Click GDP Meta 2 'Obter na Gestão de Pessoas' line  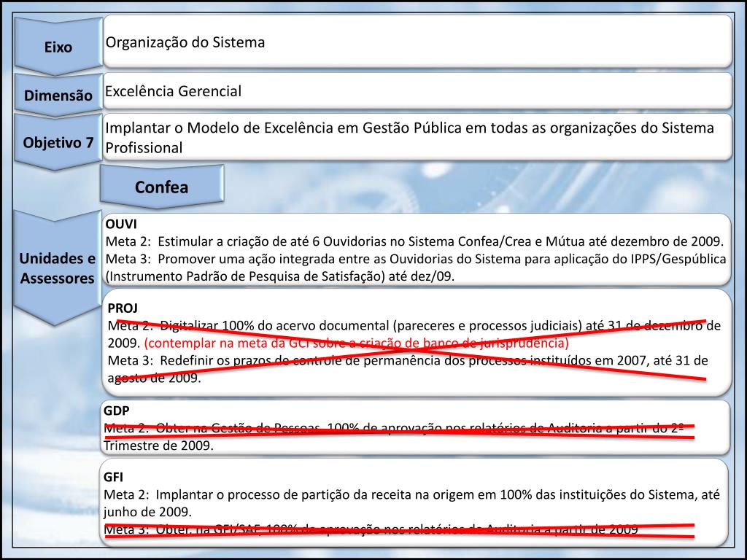(394, 428)
